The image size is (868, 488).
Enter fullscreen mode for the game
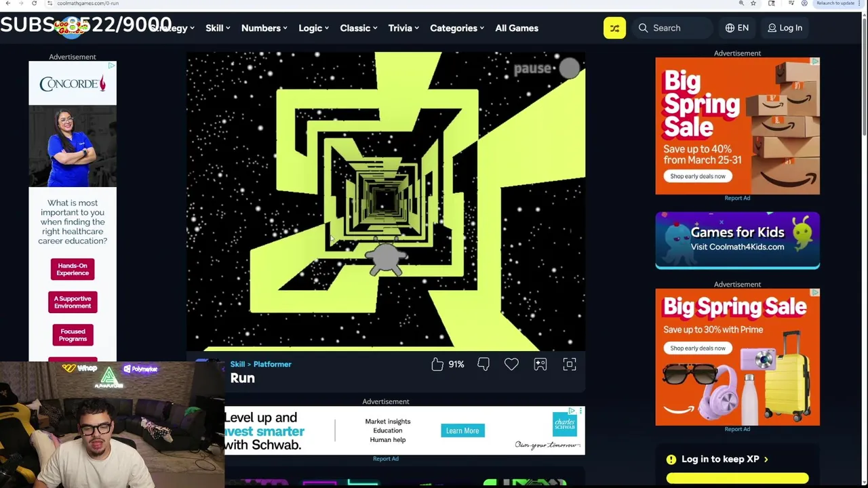pos(570,365)
